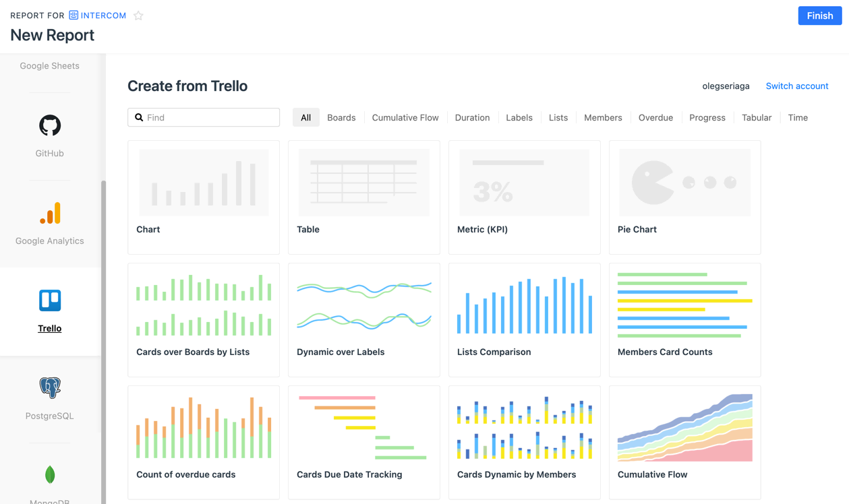The height and width of the screenshot is (504, 849).
Task: Select Cards Due Date Tracking template
Action: [364, 443]
